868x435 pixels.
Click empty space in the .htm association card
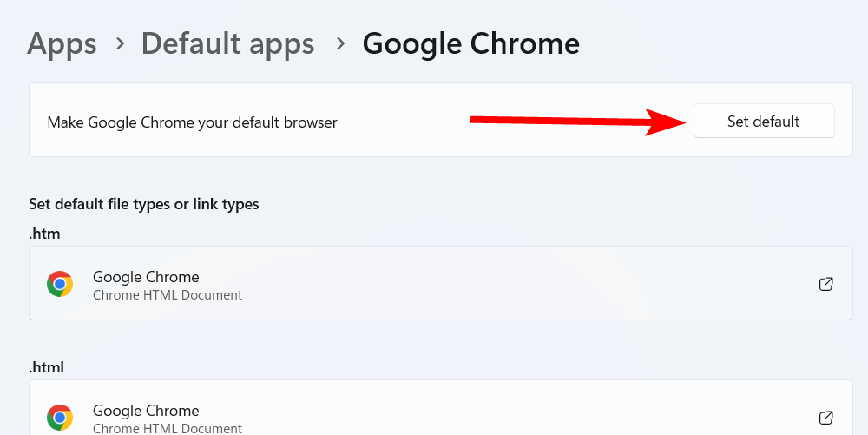[521, 284]
